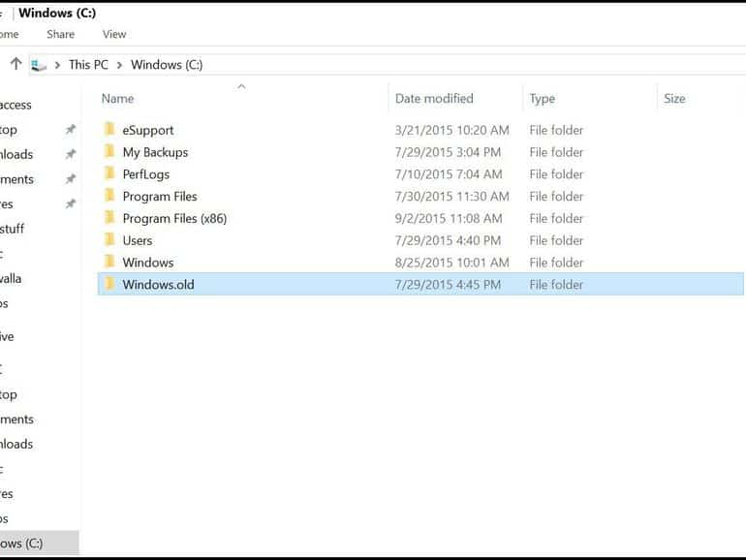Select the Users folder name
Viewport: 746px width, 560px height.
pos(137,240)
